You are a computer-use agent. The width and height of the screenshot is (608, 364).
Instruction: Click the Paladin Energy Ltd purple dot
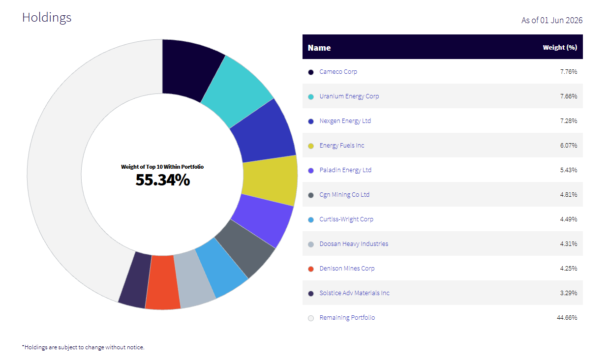tap(311, 171)
